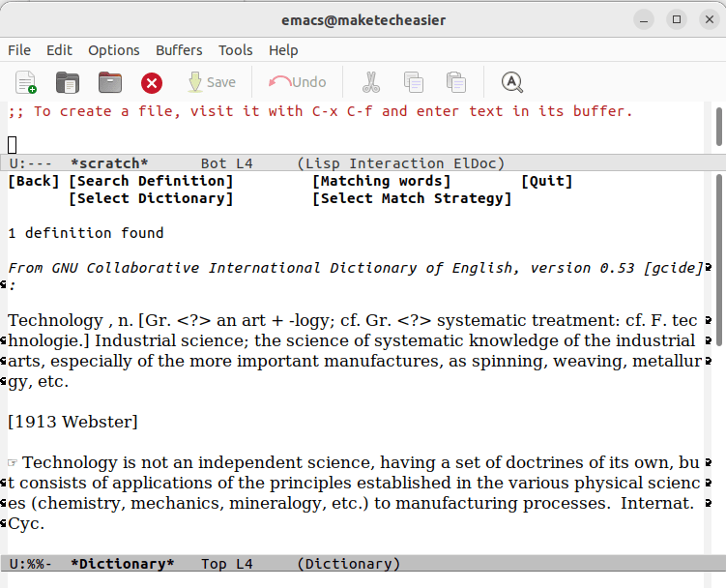
Task: Click the scratch buffer scrollbar thumb
Action: point(719,126)
